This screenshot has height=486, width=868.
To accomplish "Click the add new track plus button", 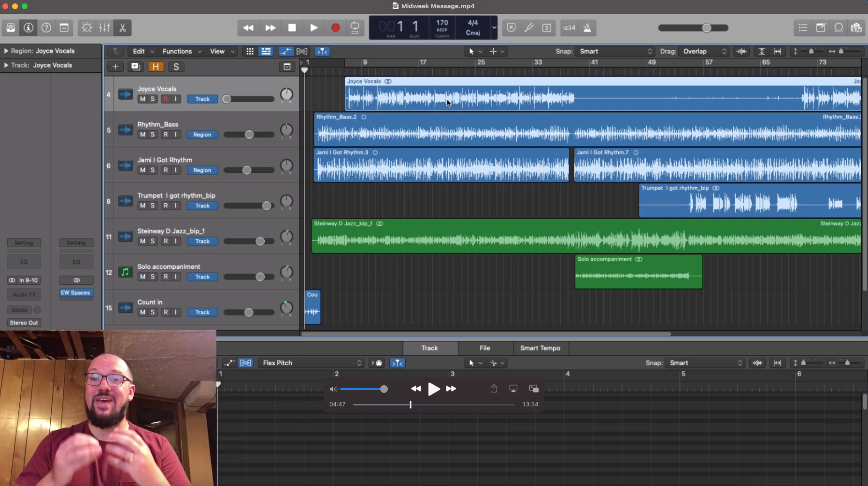I will point(115,67).
